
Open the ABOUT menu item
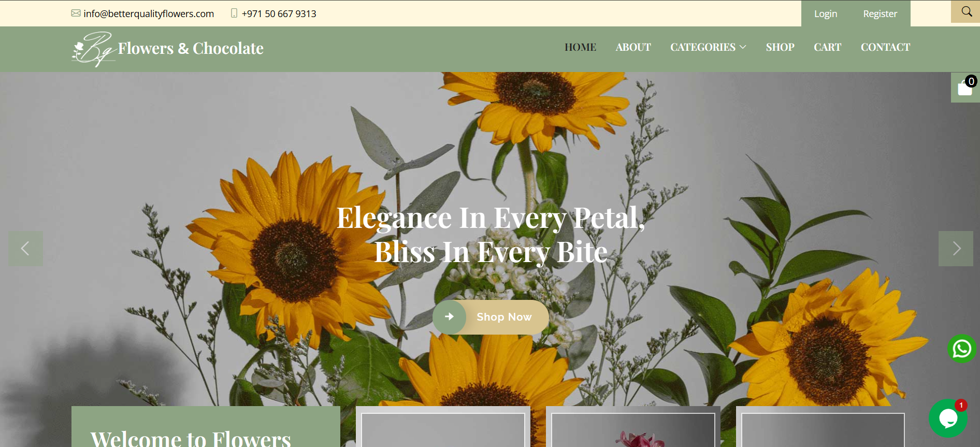coord(633,47)
